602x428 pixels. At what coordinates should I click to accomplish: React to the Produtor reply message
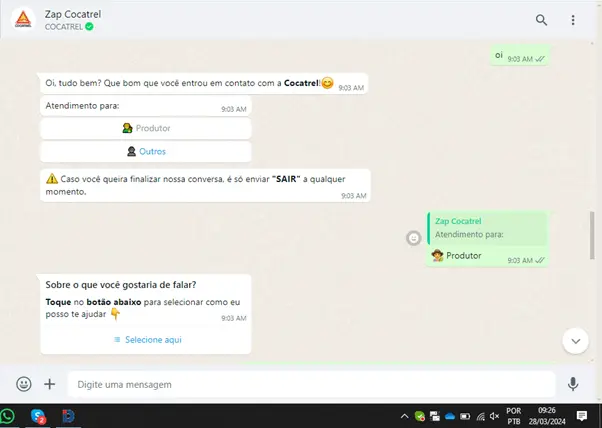[413, 238]
